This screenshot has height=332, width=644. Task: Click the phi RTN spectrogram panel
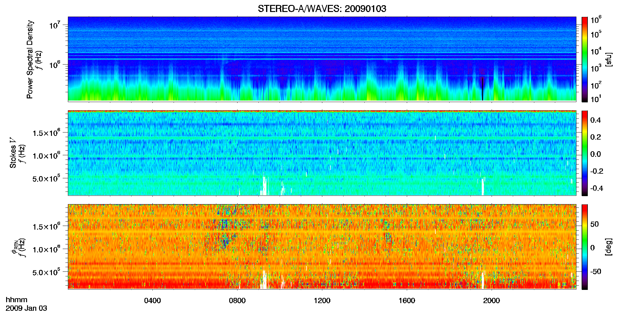[x=322, y=247]
